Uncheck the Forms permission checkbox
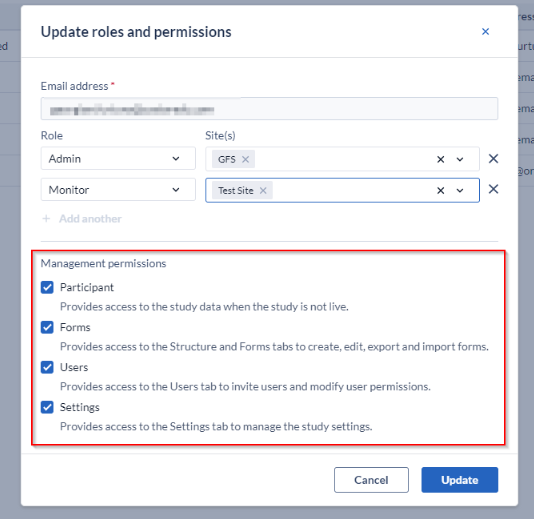The image size is (534, 519). tap(47, 327)
